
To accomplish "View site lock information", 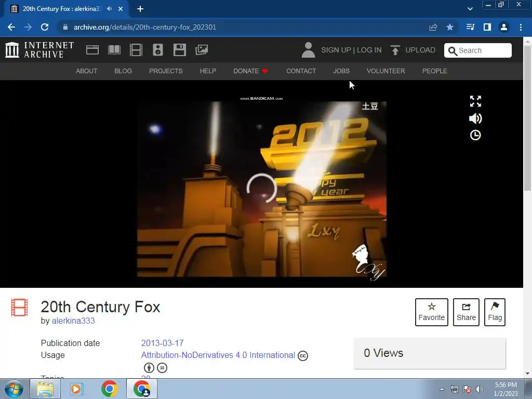I will [x=65, y=27].
